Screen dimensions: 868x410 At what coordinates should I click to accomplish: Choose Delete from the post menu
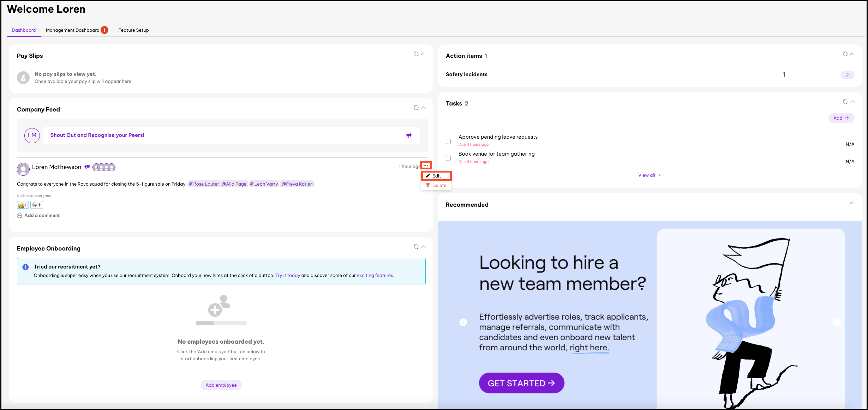[436, 186]
